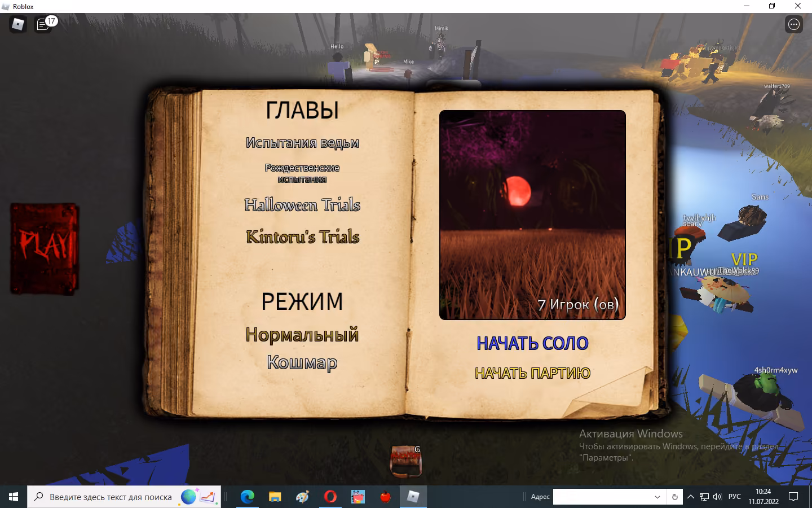
Task: Open the paint palette app in taskbar
Action: point(303,497)
